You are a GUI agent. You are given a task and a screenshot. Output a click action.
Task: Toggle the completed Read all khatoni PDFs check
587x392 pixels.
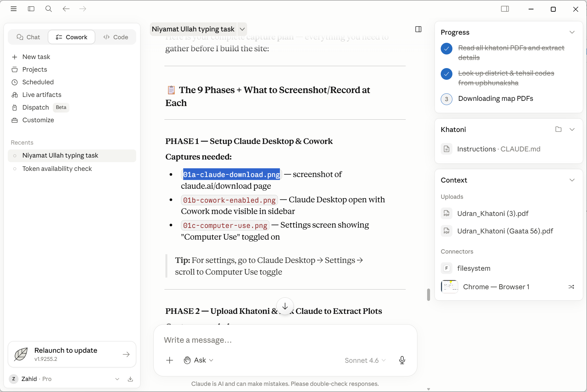(447, 49)
